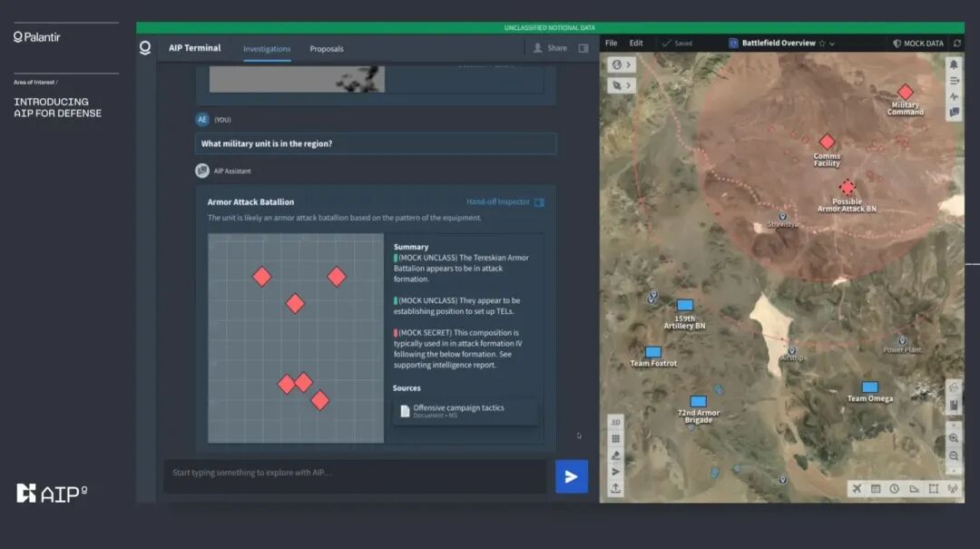Viewport: 980px width, 549px height.
Task: Open the legend list icon on map
Action: point(954,81)
